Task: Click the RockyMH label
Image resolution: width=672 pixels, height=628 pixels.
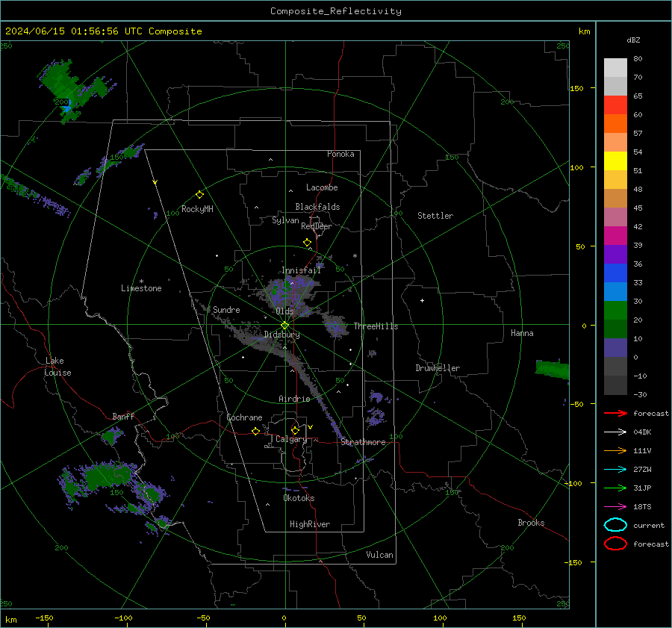Action: coord(197,209)
